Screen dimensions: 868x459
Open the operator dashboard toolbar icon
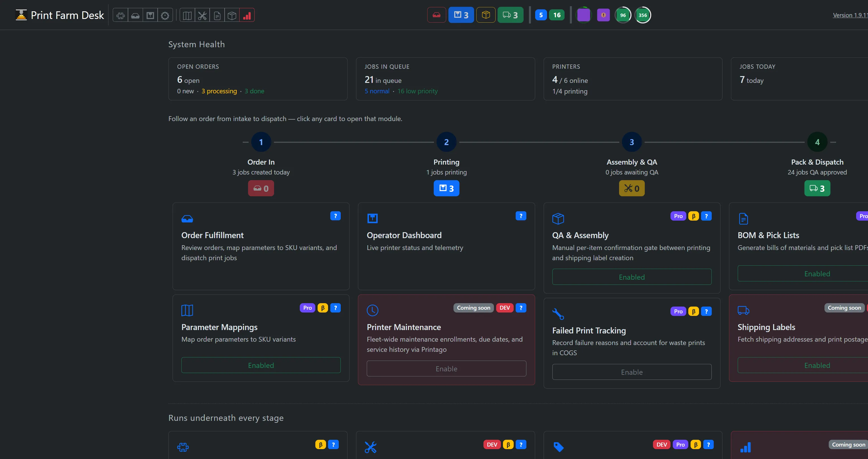(x=150, y=15)
